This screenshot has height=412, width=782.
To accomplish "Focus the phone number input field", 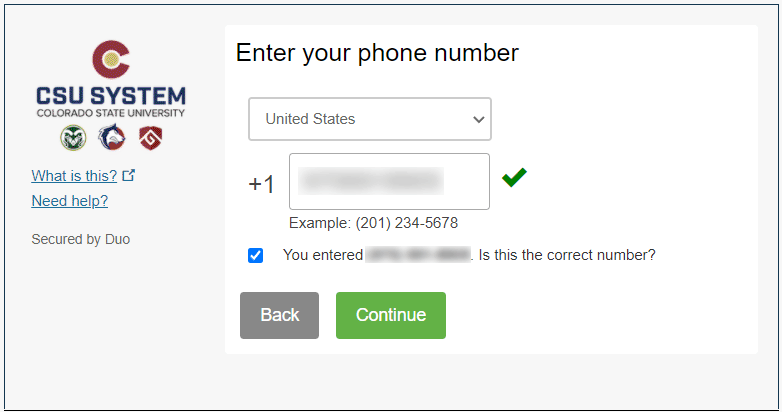I will pos(389,181).
